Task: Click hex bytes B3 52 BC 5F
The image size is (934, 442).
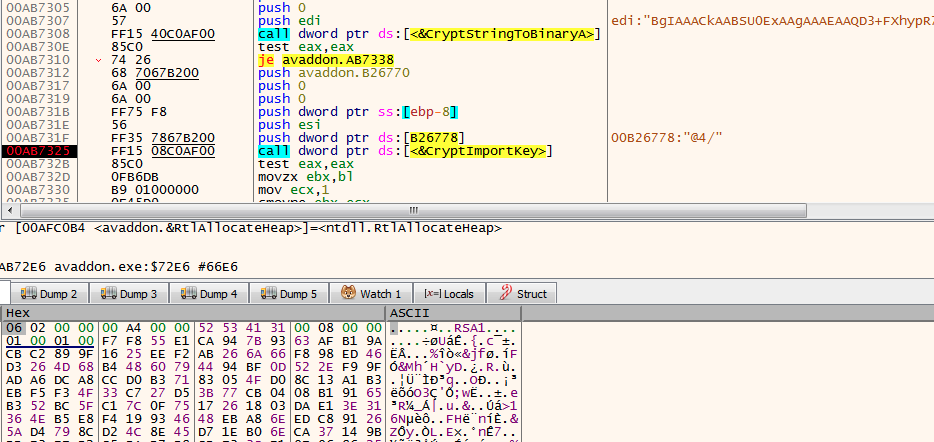Action: pyautogui.click(x=50, y=406)
